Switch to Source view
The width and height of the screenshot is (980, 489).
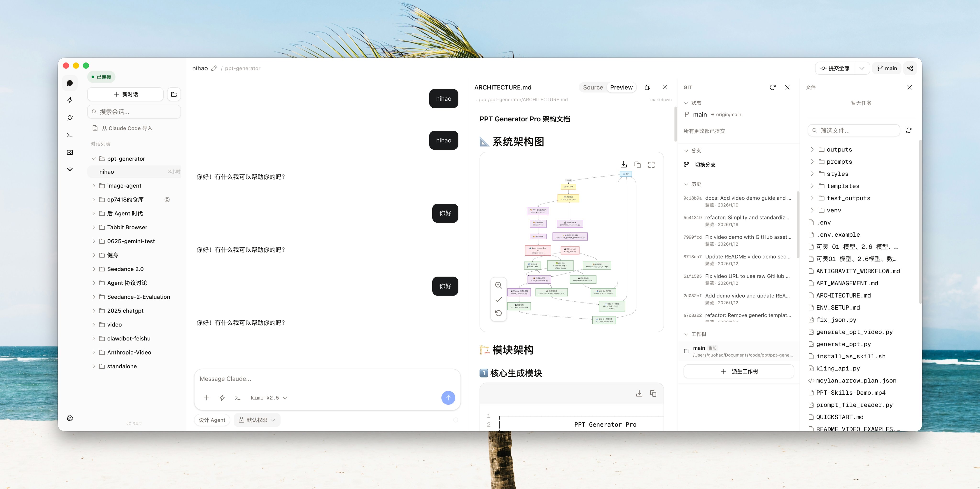(593, 88)
